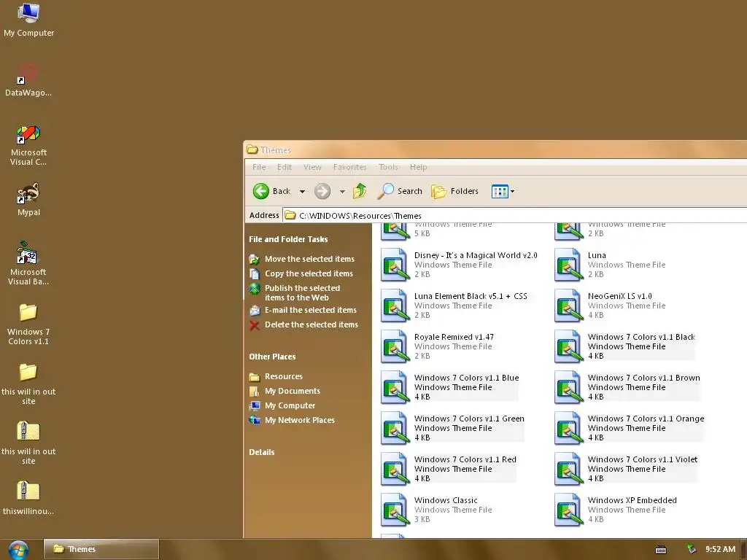The image size is (747, 560).
Task: Select Royale Remixed v1.47 theme file
Action: point(438,346)
